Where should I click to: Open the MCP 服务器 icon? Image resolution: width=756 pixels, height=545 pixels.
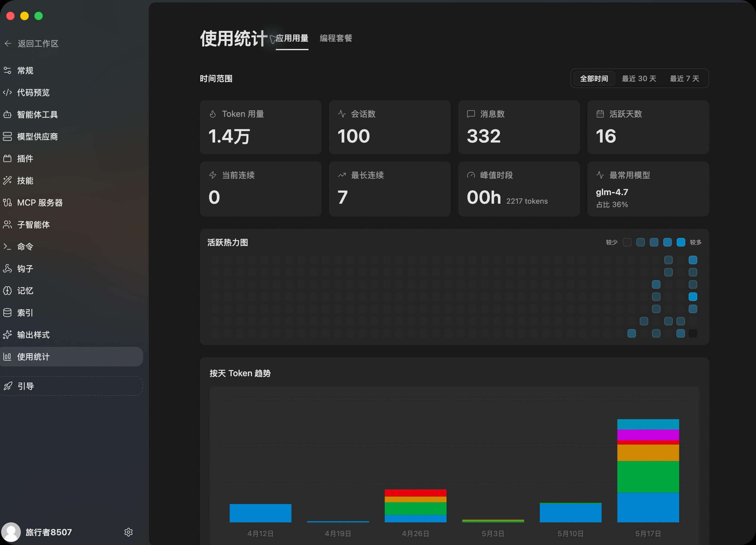(7, 202)
